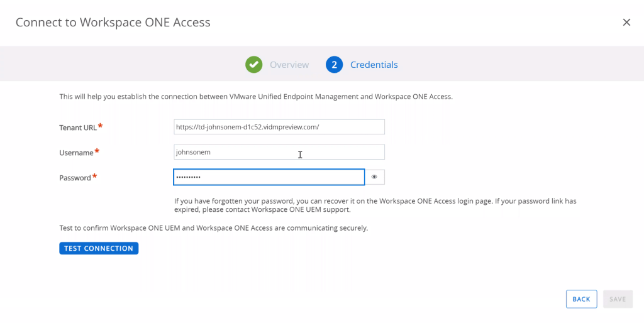Go back with the Back button
This screenshot has height=323, width=644.
click(x=581, y=299)
